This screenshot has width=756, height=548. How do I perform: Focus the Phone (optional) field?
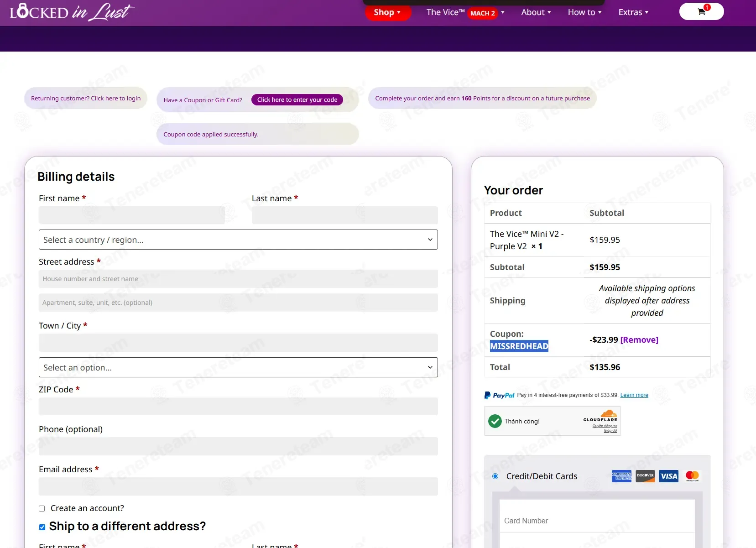coord(238,446)
